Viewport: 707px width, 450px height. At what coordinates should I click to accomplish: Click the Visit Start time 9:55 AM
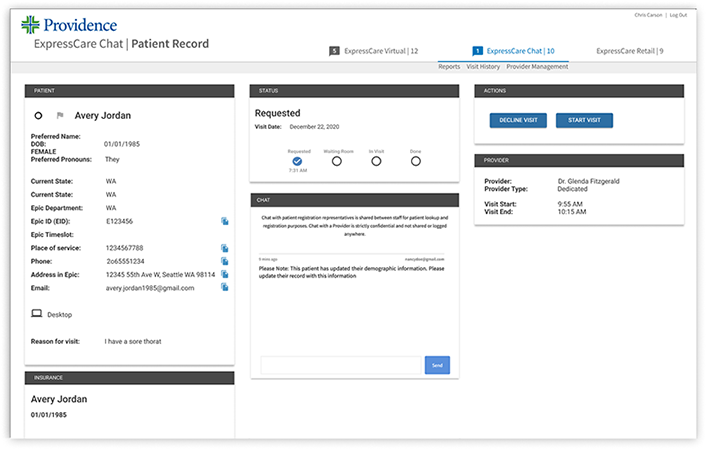click(570, 204)
